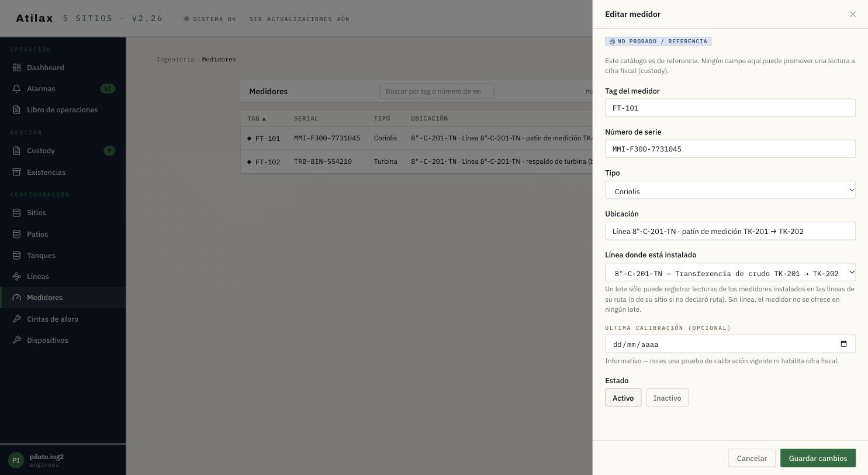Click the Número de serie field
Viewport: 868px width, 475px height.
730,149
